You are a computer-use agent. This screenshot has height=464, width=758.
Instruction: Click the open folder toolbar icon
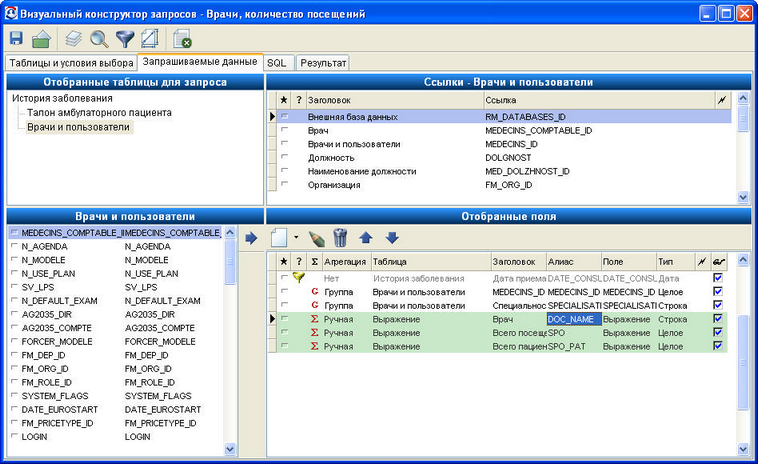pos(42,39)
